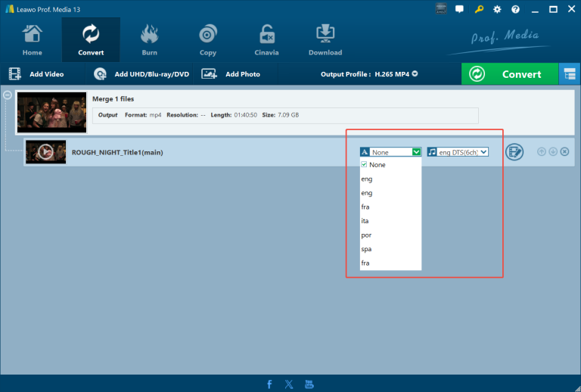Open the registration key icon

point(479,9)
